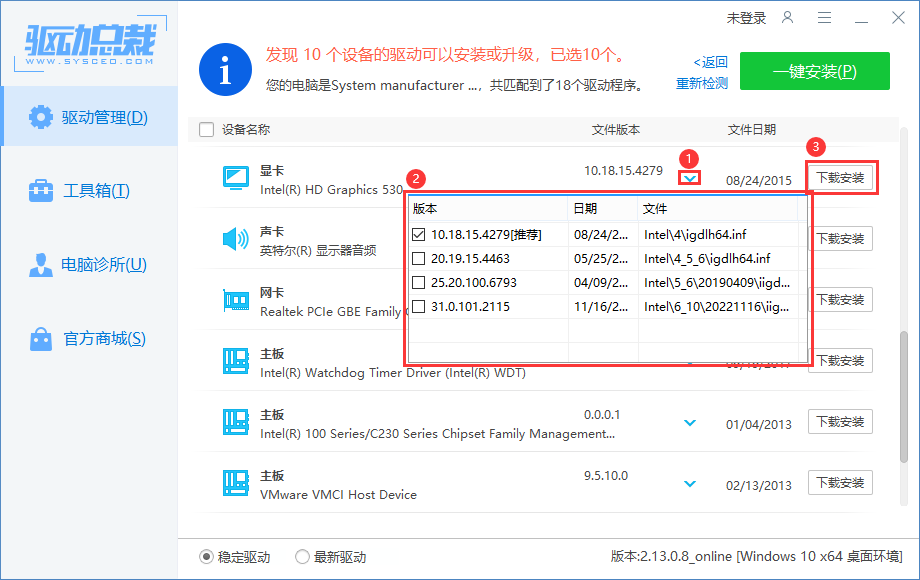Click 一键安装(P) button

click(x=815, y=71)
